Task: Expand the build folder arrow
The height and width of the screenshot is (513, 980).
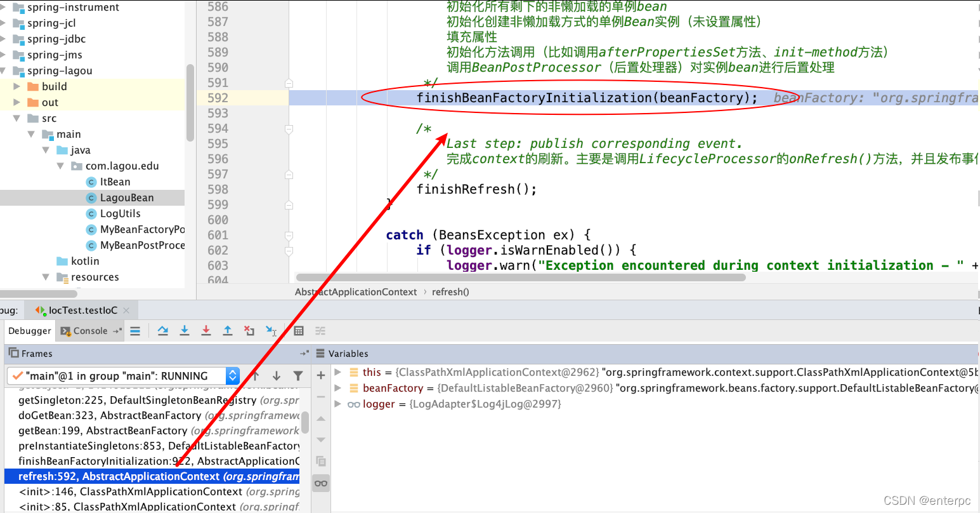Action: [x=17, y=86]
